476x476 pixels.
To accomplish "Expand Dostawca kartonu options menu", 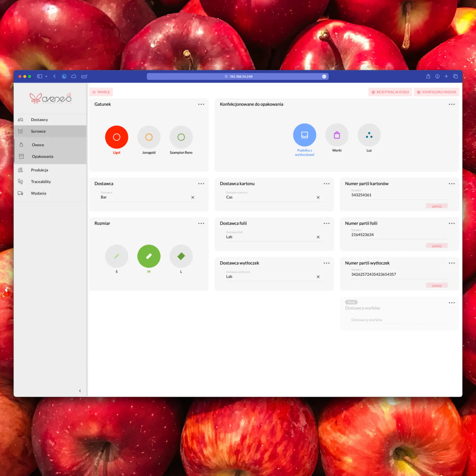I will click(327, 183).
